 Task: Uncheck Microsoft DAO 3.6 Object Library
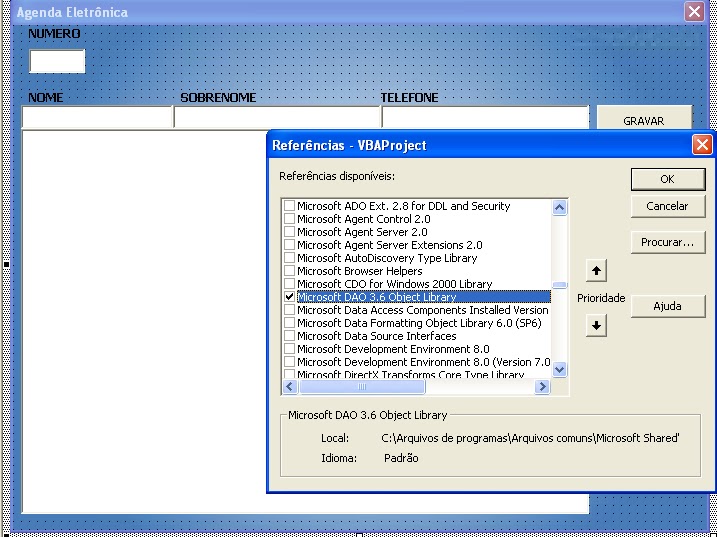coord(289,297)
